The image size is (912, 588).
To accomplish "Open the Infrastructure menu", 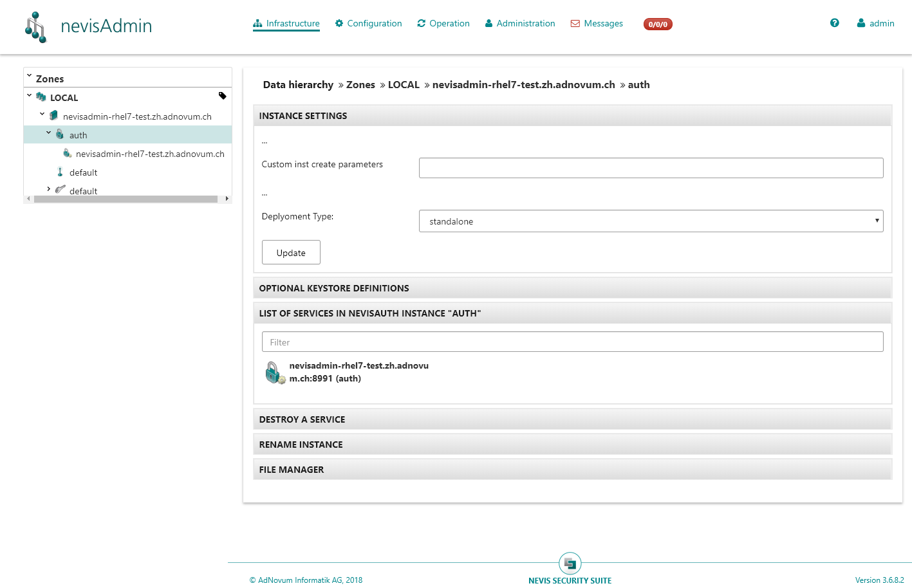I will tap(286, 24).
